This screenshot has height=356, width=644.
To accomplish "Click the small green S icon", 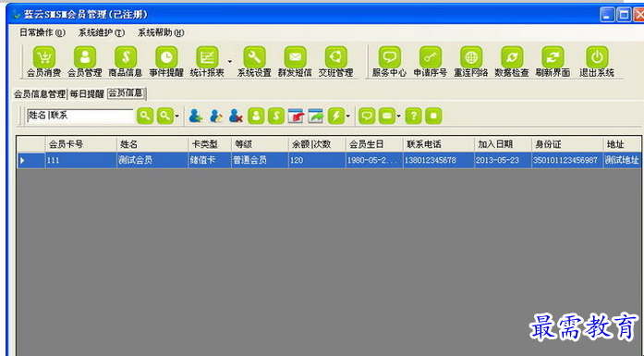I will (x=276, y=116).
